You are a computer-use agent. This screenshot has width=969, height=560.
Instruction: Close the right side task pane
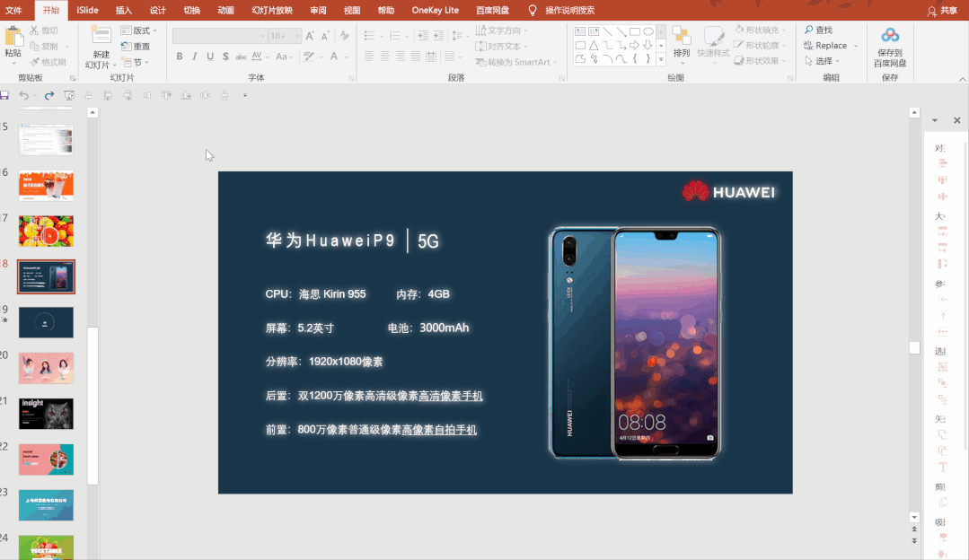pyautogui.click(x=956, y=120)
